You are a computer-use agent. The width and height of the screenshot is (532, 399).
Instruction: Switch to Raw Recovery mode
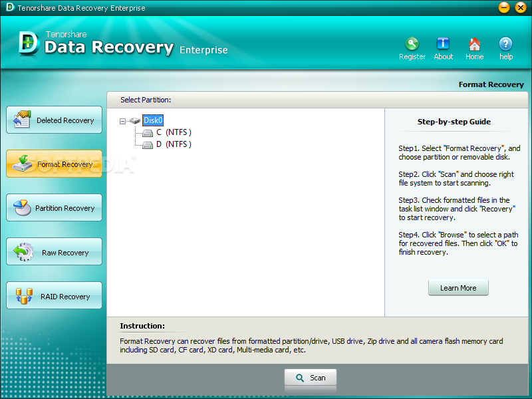pyautogui.click(x=54, y=252)
